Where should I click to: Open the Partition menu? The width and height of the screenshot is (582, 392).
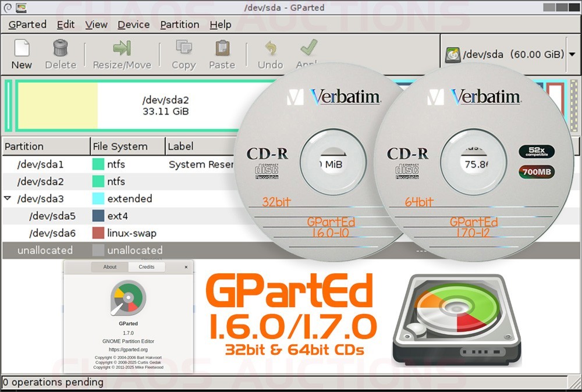coord(180,24)
